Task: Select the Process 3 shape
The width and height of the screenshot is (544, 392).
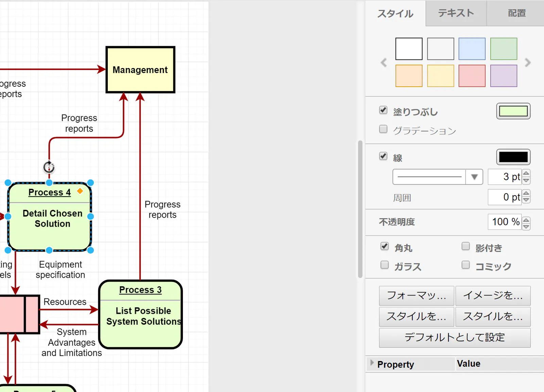Action: click(x=140, y=314)
